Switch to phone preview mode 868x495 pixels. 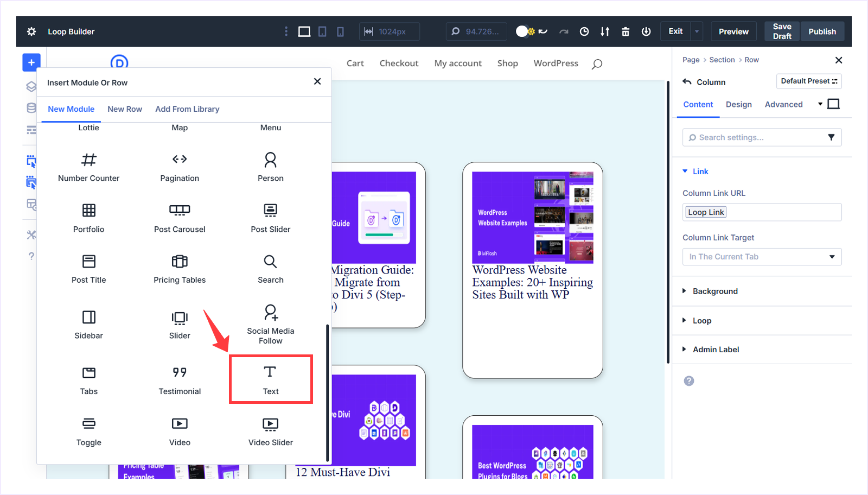tap(340, 31)
